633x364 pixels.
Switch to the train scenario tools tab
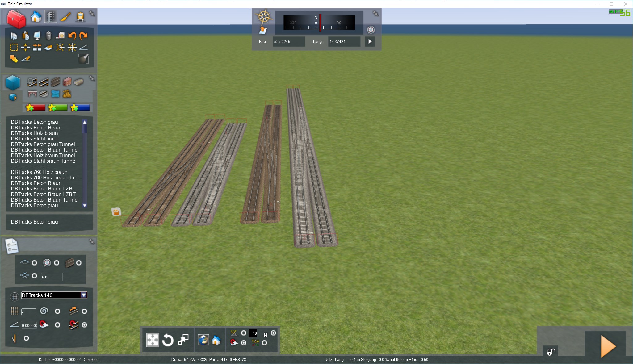click(80, 16)
